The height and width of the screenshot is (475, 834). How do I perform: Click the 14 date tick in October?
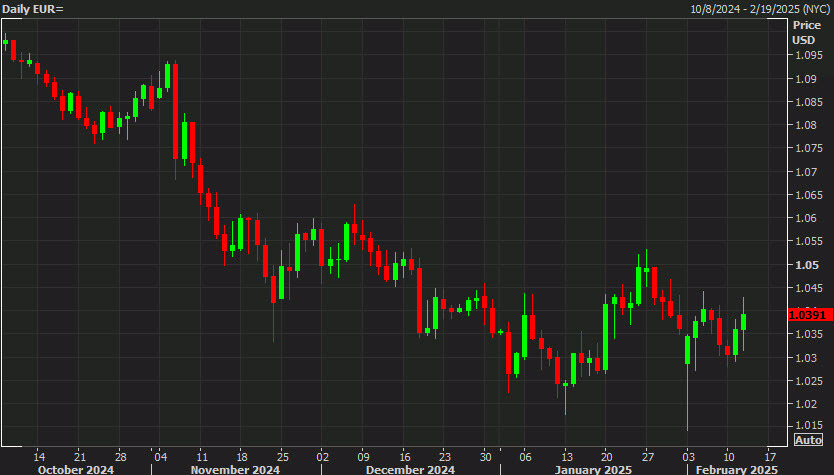click(39, 457)
